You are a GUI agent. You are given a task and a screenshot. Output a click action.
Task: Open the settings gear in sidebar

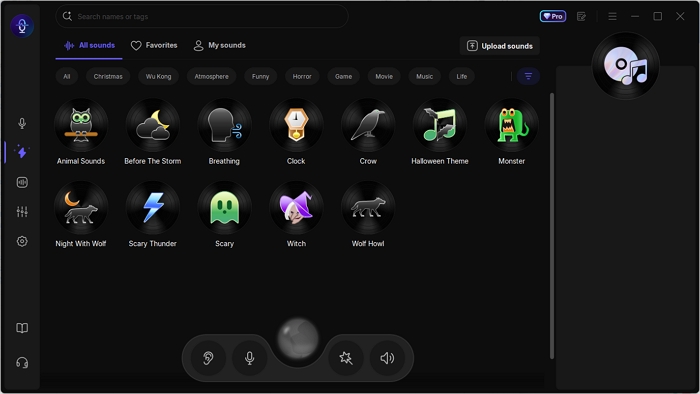pos(22,241)
